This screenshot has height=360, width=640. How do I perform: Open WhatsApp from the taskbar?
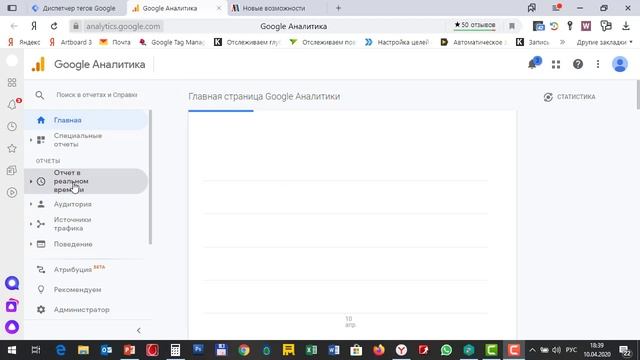[446, 350]
